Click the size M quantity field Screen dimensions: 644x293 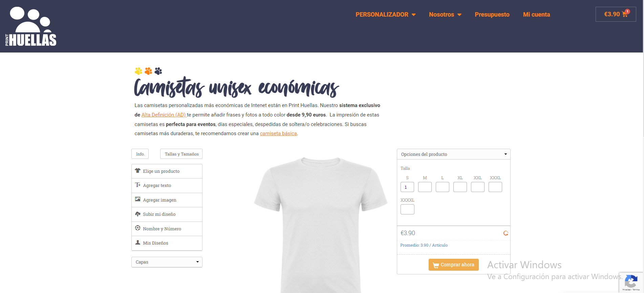425,187
